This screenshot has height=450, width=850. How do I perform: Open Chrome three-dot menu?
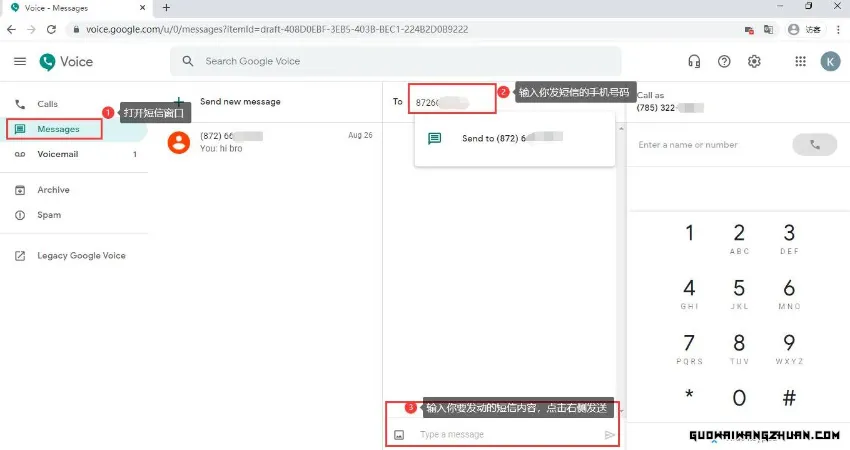(838, 29)
